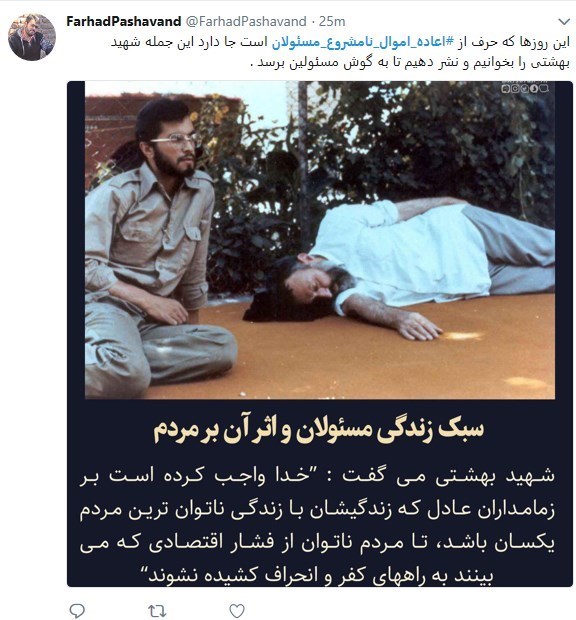Click the yellow headline سبک زندگی مسئولان

(x=319, y=430)
